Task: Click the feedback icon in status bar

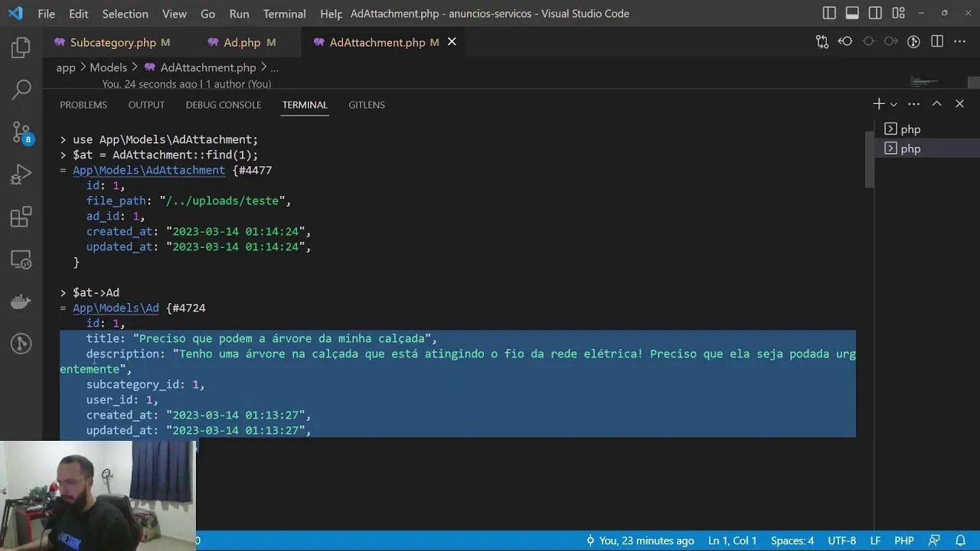Action: coord(936,540)
